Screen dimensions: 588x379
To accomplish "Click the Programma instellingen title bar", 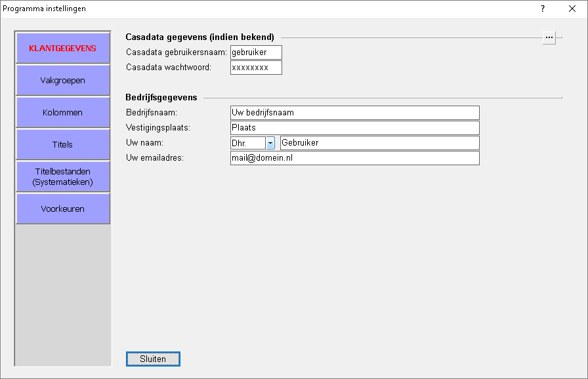I will [262, 9].
